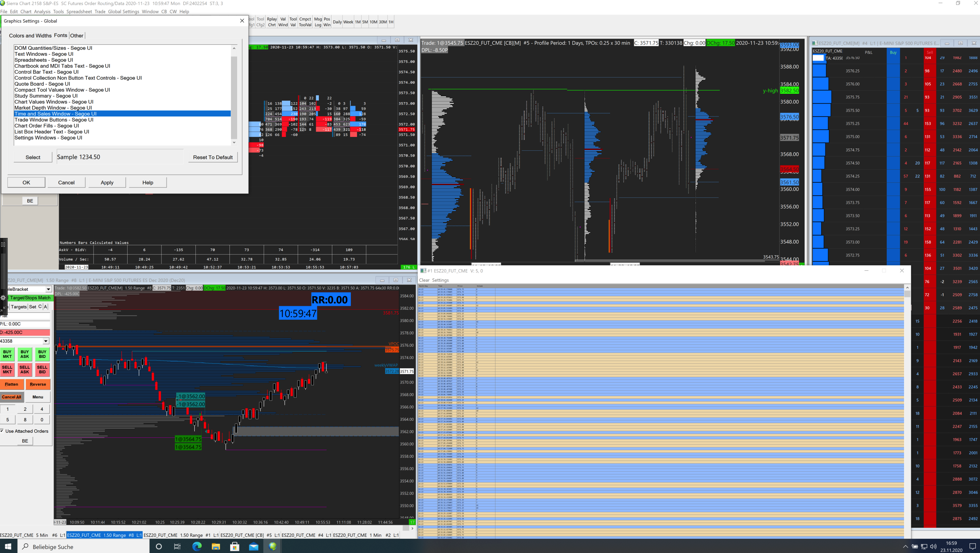Open File Explorer from the taskbar
The image size is (980, 553).
click(216, 546)
